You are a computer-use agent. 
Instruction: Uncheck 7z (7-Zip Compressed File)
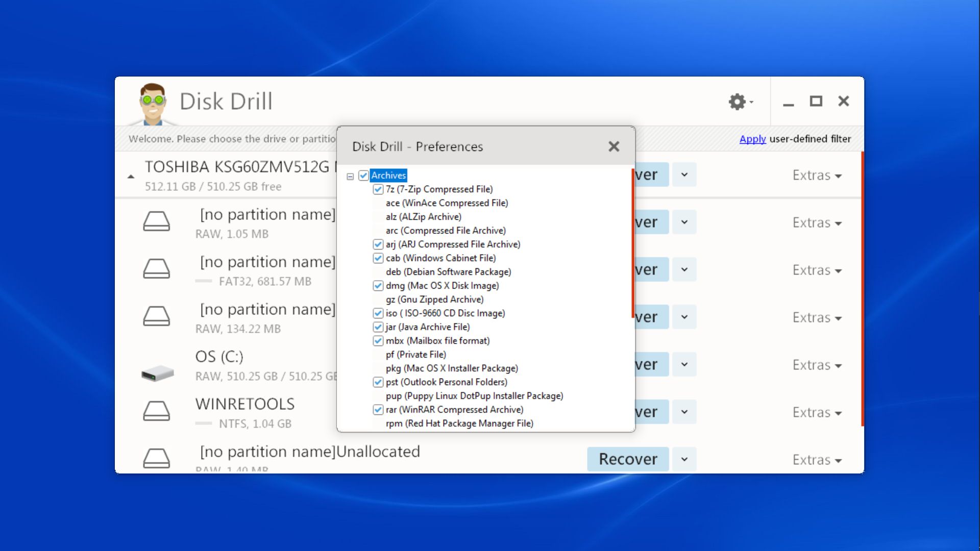[378, 189]
